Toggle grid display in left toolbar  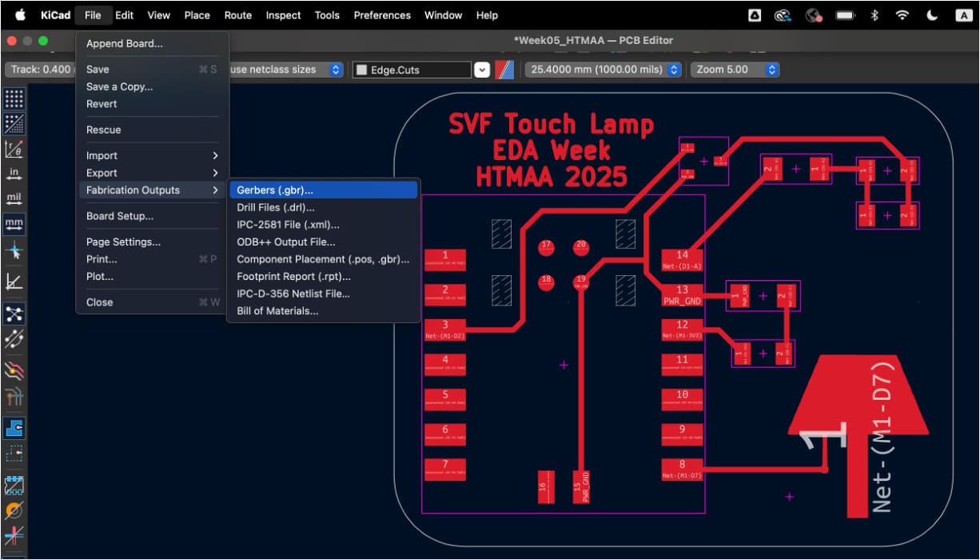(14, 98)
